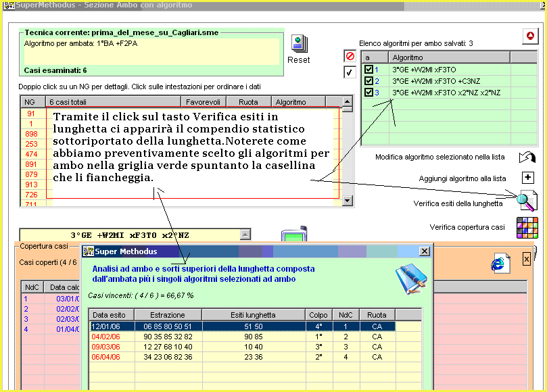
Task: Select NG row 913
Action: pyautogui.click(x=31, y=185)
